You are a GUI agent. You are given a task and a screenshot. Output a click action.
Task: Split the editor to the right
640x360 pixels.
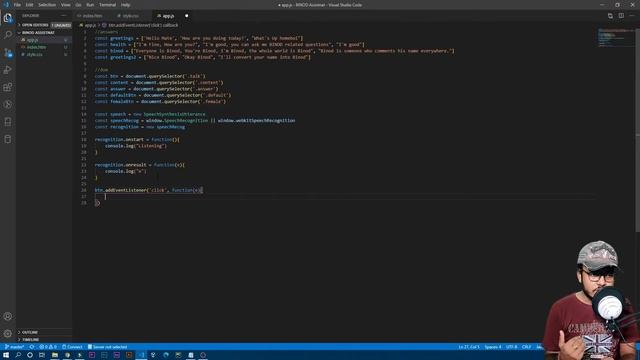coord(621,16)
